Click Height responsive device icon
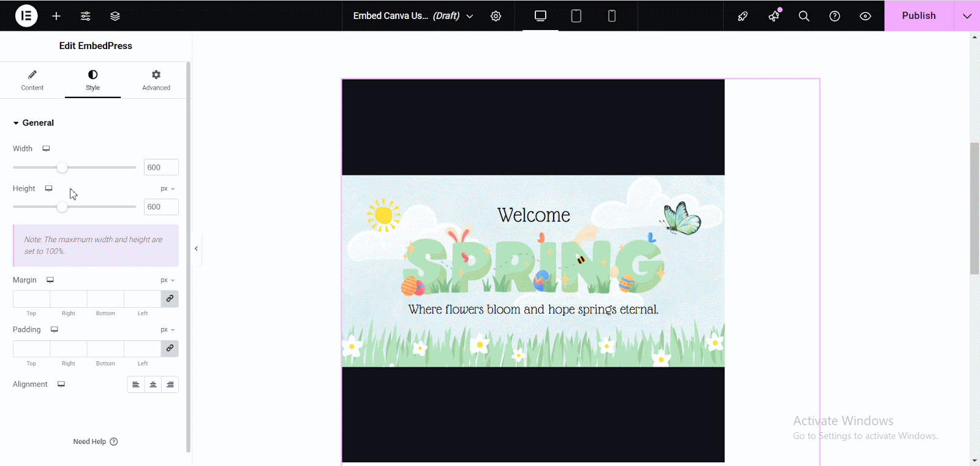980x466 pixels. (x=49, y=188)
